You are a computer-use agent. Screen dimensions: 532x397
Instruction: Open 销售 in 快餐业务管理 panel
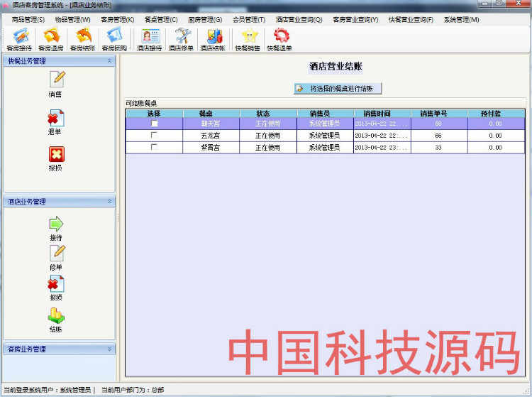pyautogui.click(x=56, y=85)
